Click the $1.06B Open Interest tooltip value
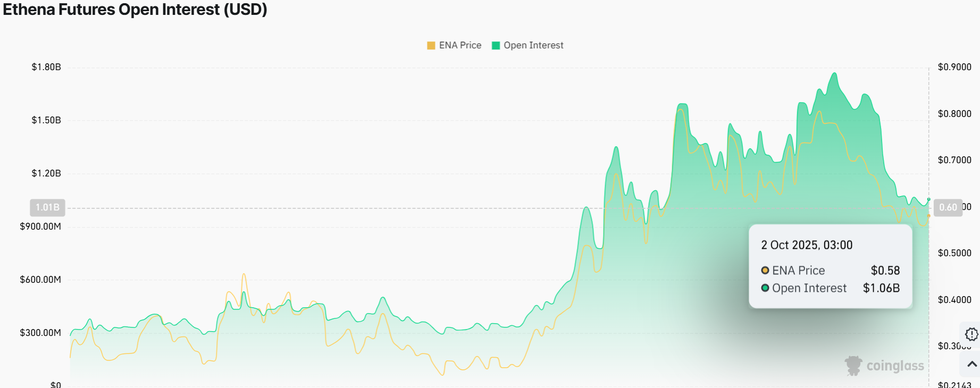980x388 pixels. click(881, 288)
